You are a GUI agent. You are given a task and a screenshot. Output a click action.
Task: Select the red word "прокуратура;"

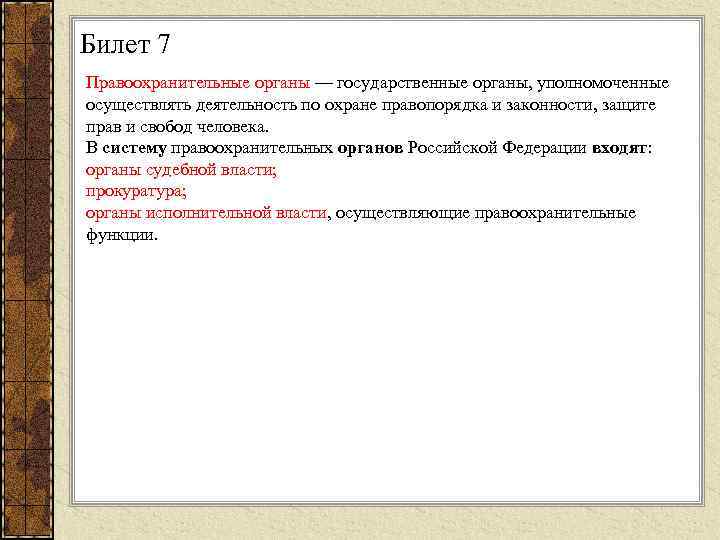pyautogui.click(x=136, y=192)
